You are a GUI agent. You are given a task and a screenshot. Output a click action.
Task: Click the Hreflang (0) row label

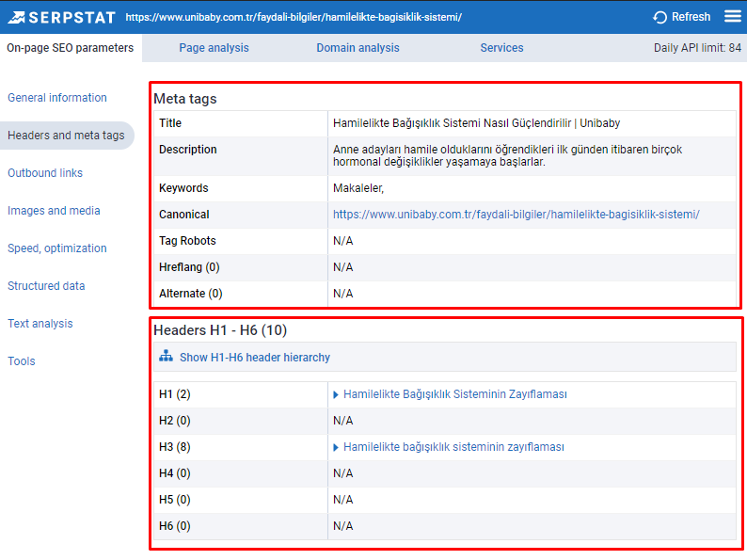tap(189, 267)
